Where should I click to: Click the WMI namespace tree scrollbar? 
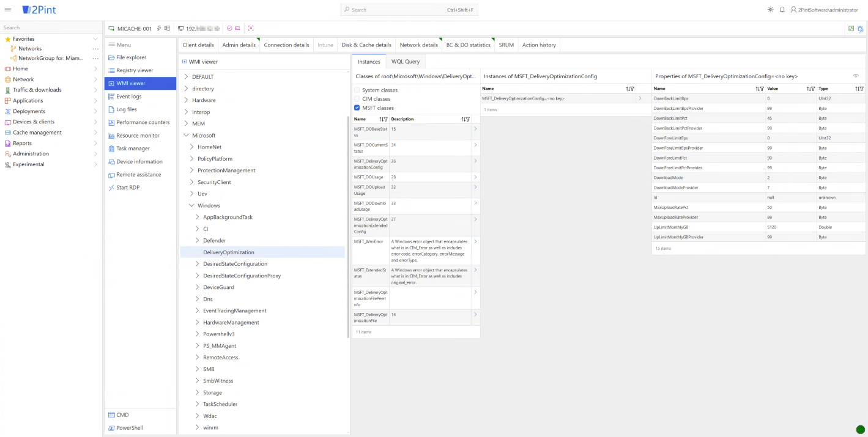(x=348, y=226)
